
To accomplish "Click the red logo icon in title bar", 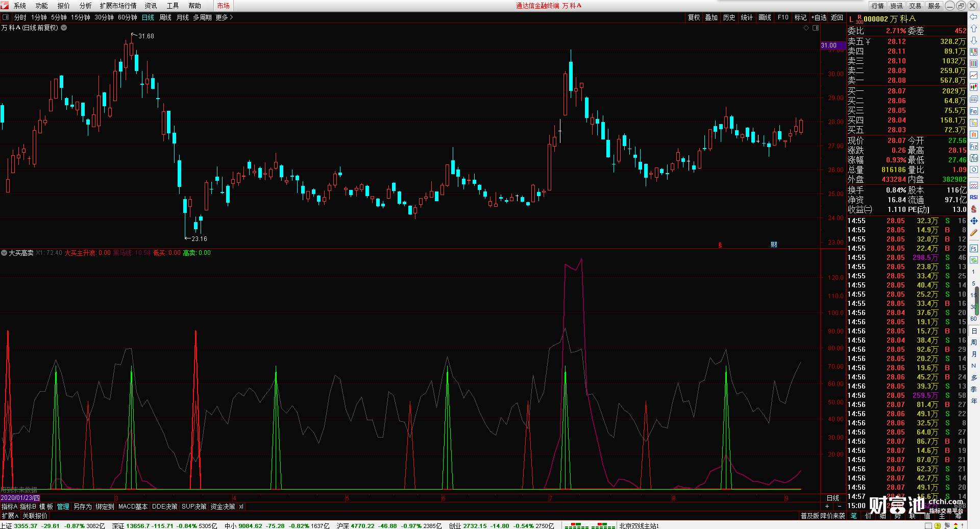I will coord(5,6).
